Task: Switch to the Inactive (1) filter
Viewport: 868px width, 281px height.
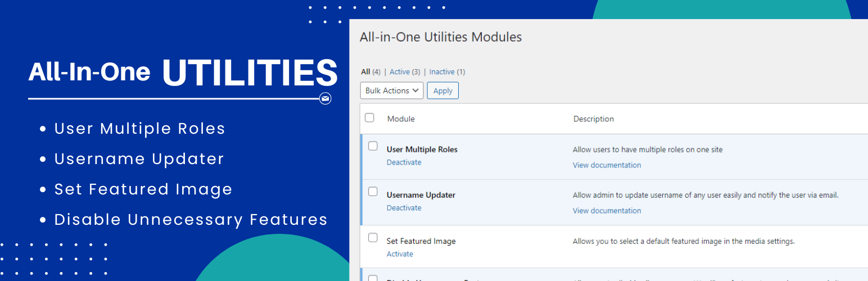Action: 447,72
